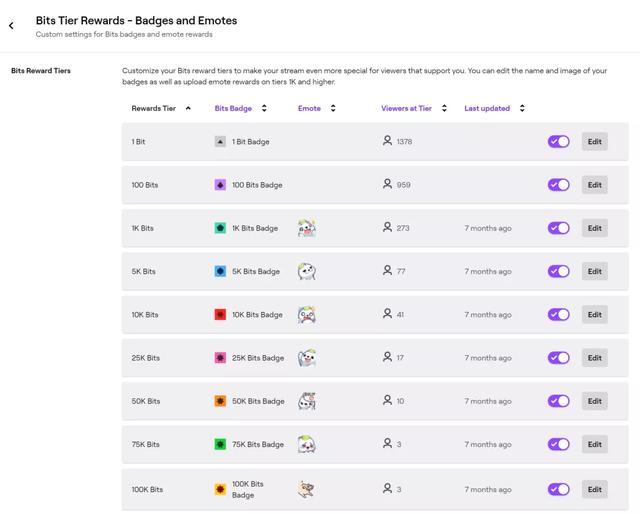Sort by Rewards Tier column
The width and height of the screenshot is (640, 514).
160,108
